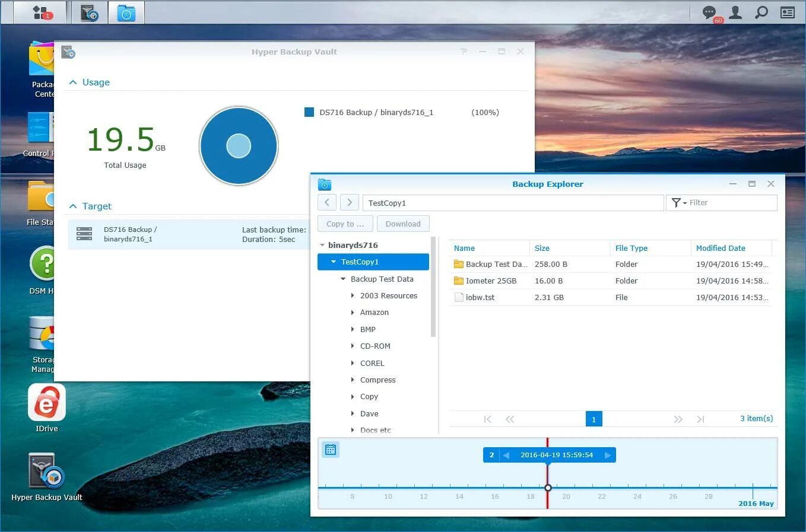806x532 pixels.
Task: Go to next backup version arrow
Action: pyautogui.click(x=607, y=455)
